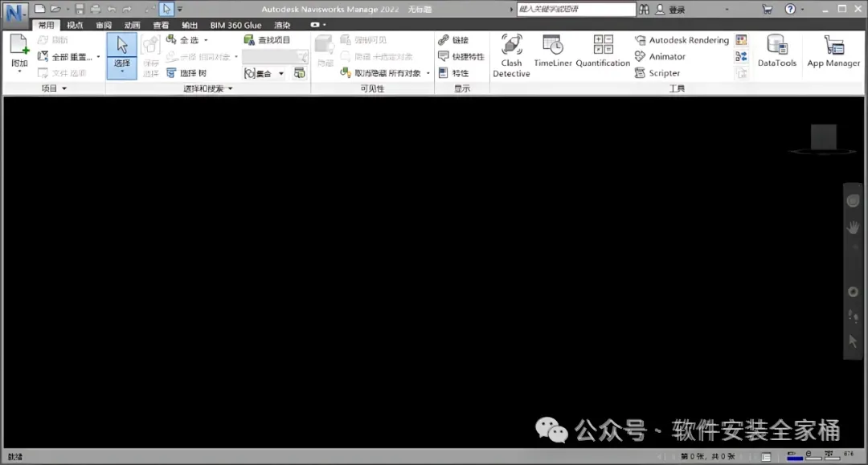Viewport: 868px width, 465px height.
Task: Select the Orbit tool on navigation bar
Action: click(x=853, y=292)
